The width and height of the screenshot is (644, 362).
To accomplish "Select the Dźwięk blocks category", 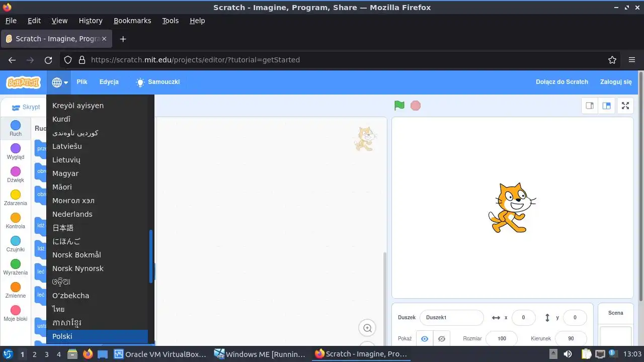I will click(x=16, y=175).
